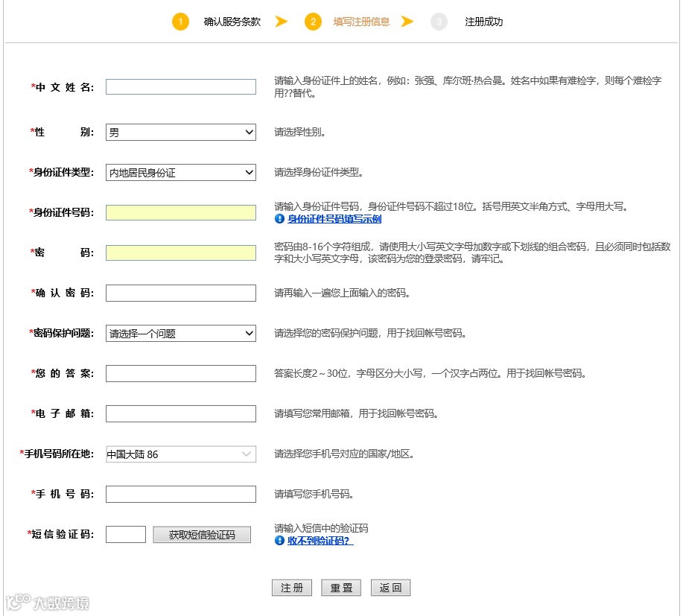Focus the 确认密码 input field
The height and width of the screenshot is (616, 683).
(x=181, y=293)
